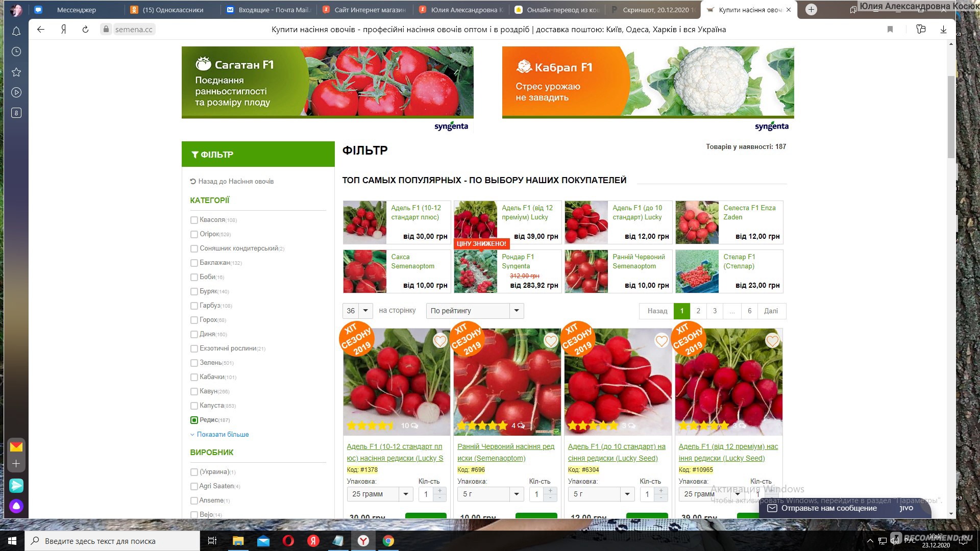The image size is (980, 551).
Task: Click the notifications bell in sidebar
Action: pos(16,32)
